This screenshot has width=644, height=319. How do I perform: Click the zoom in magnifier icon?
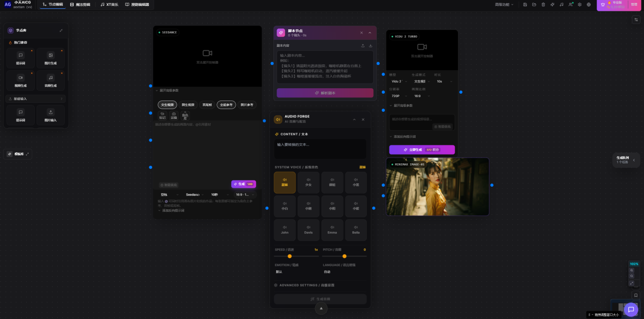[x=632, y=270]
